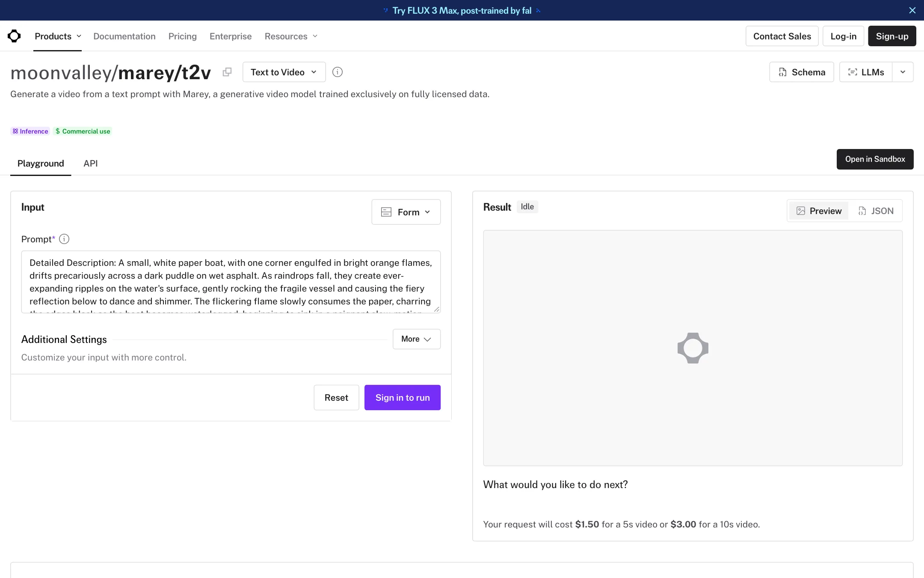This screenshot has height=578, width=924.
Task: Click the Sign-up button
Action: pos(892,36)
